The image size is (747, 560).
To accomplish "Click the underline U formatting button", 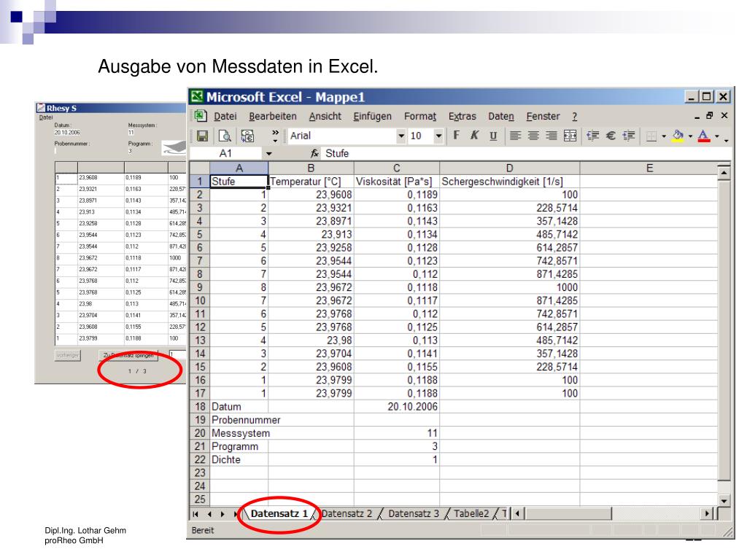I will [x=493, y=136].
